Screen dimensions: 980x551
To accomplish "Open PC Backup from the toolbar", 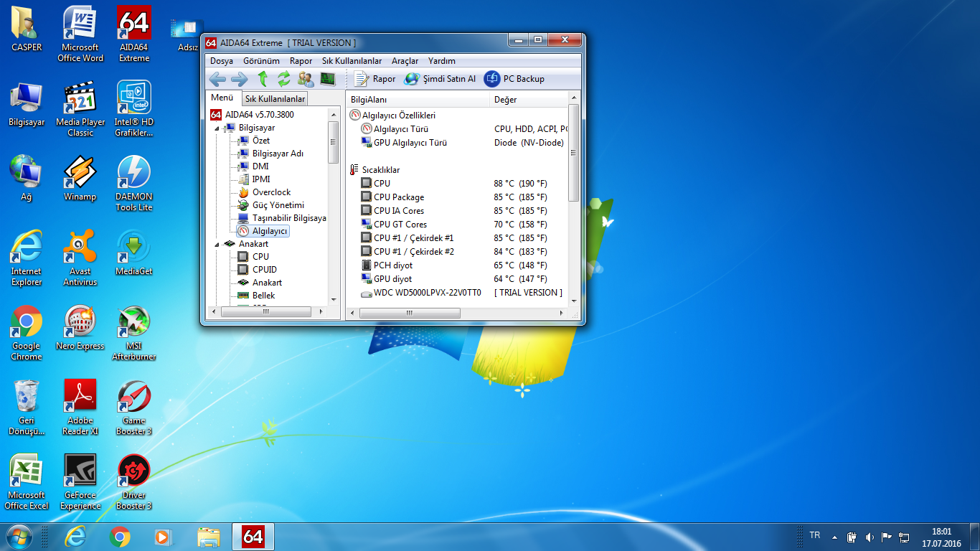I will click(x=514, y=79).
